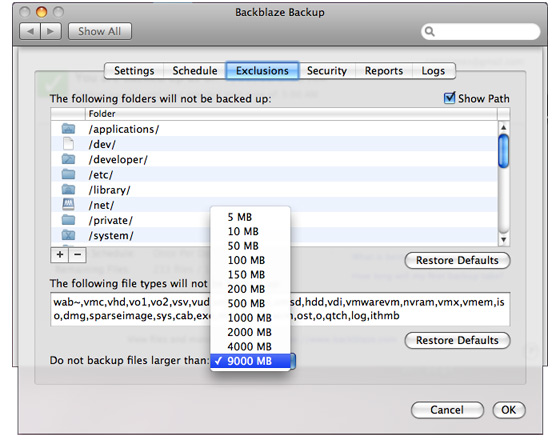Select the /private/ row text
The height and width of the screenshot is (448, 560).
point(110,220)
